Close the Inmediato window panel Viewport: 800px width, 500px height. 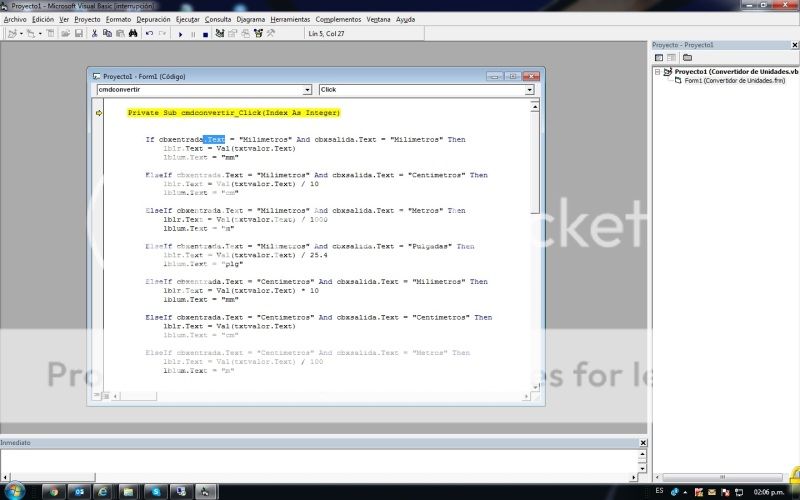(643, 443)
